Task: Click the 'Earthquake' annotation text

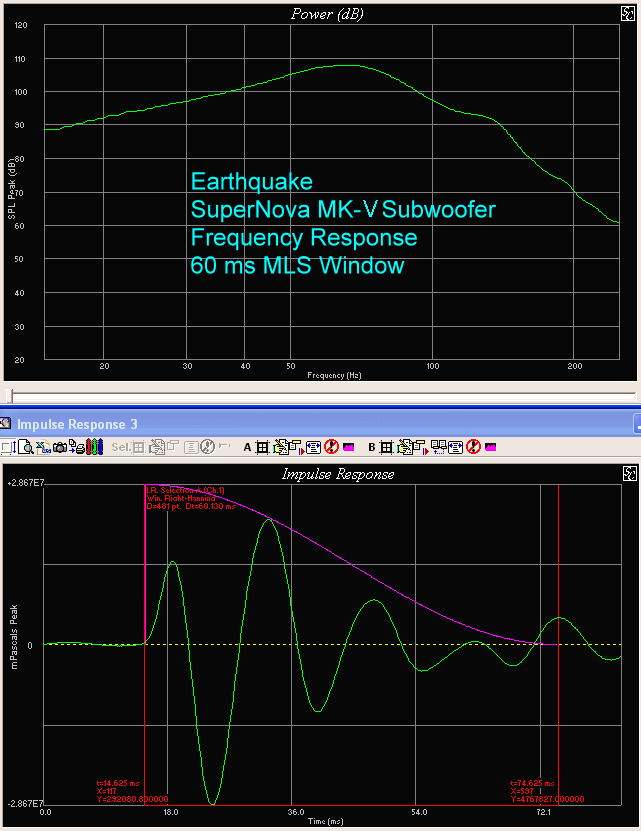Action: [x=252, y=182]
